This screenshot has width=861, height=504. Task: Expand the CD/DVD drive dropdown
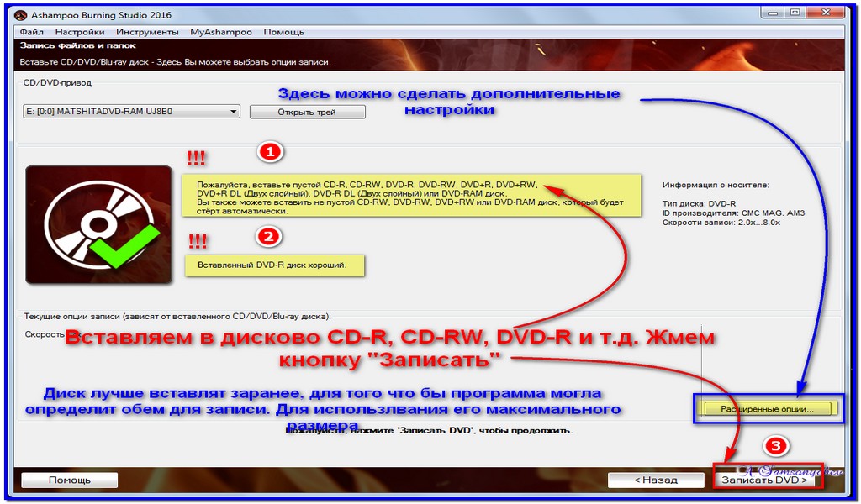[131, 112]
